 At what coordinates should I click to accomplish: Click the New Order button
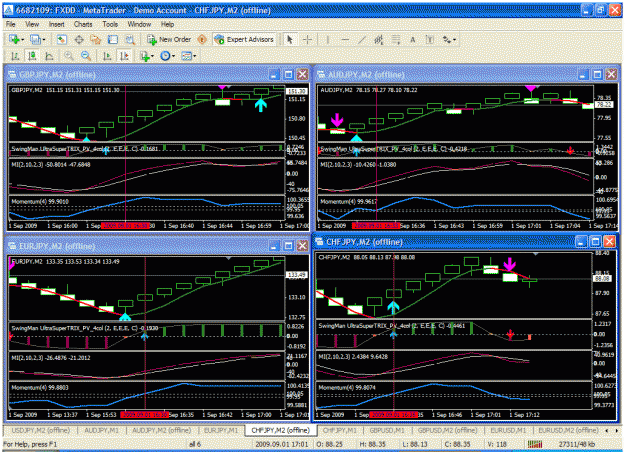169,39
